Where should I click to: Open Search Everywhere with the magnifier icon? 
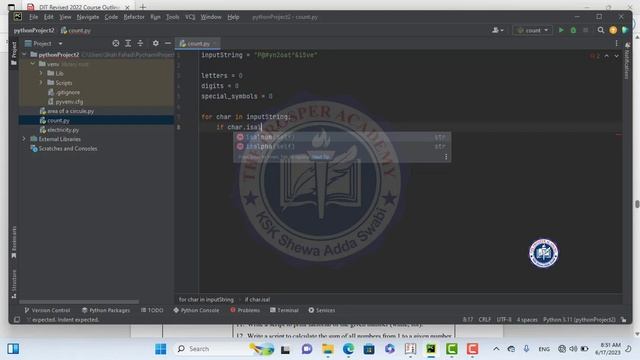click(x=600, y=30)
